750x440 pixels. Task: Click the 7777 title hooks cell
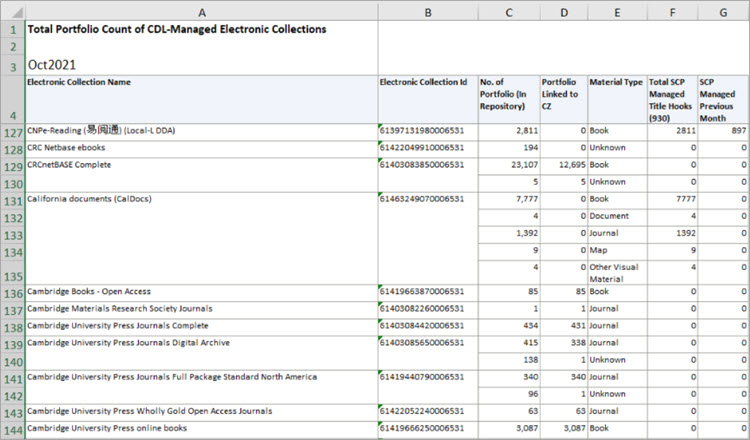[x=673, y=201]
